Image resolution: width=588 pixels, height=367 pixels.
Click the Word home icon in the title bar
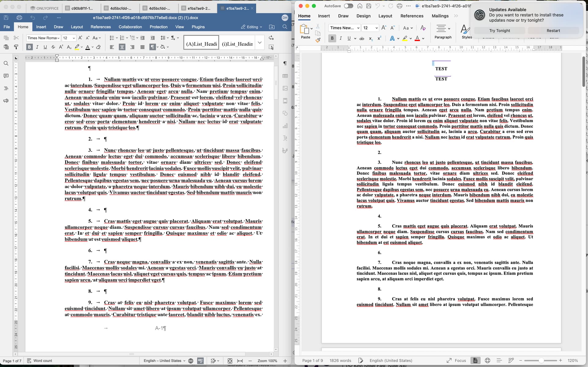[360, 6]
